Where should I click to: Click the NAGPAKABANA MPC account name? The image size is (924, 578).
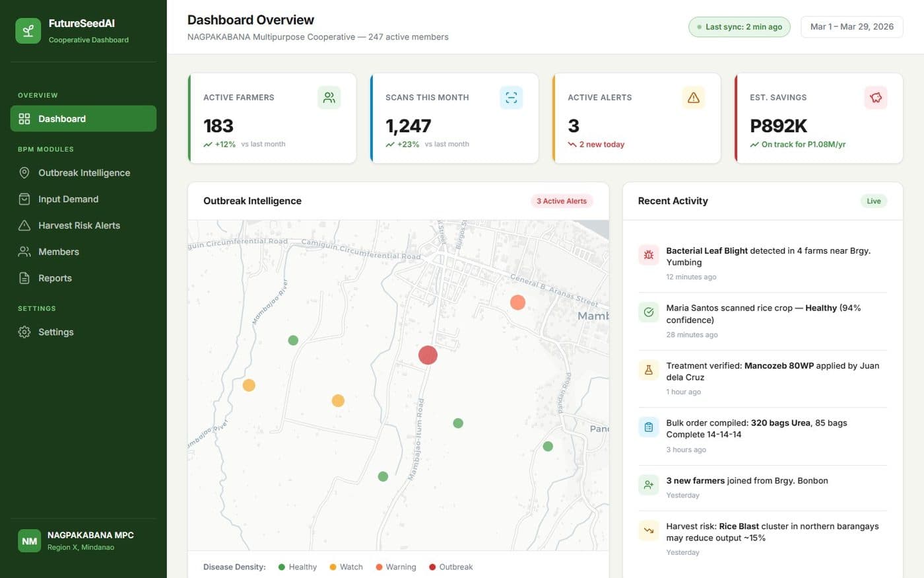[90, 536]
